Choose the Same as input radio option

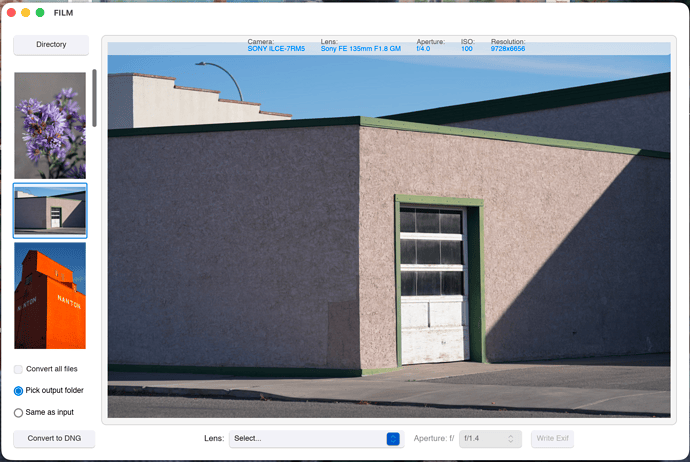coord(18,413)
